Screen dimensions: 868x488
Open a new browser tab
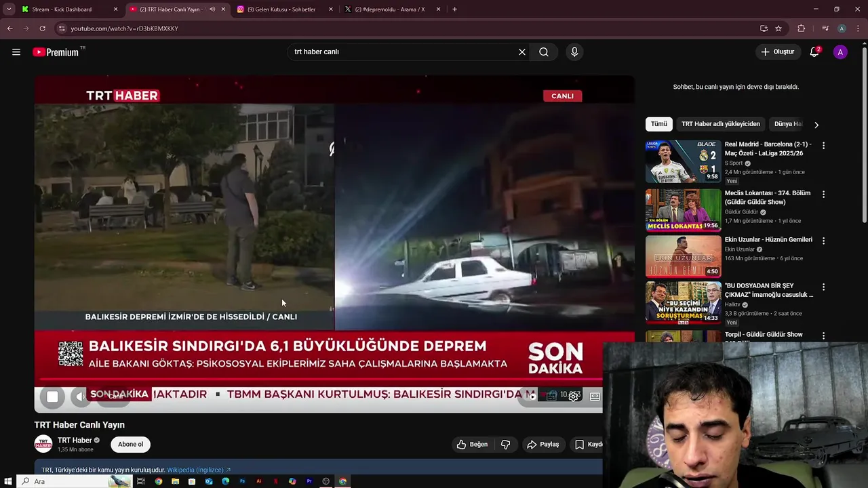[x=454, y=9]
